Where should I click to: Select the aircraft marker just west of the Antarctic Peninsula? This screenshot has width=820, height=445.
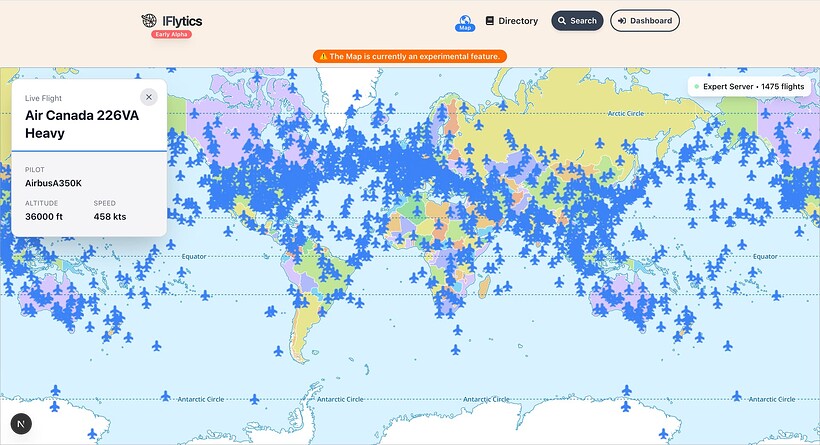[x=255, y=400]
